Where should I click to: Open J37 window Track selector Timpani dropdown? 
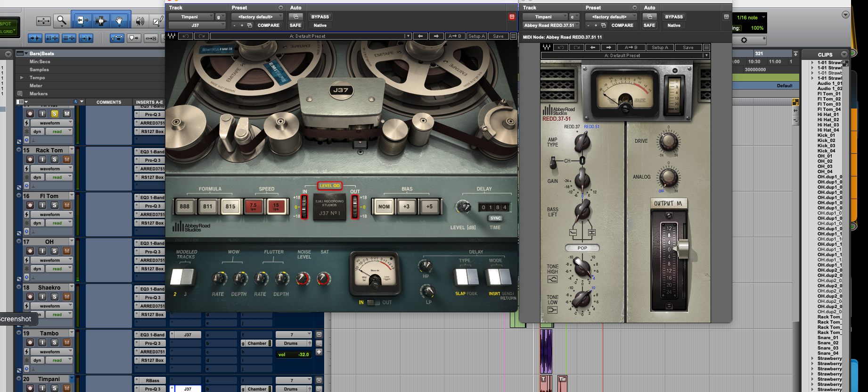191,17
